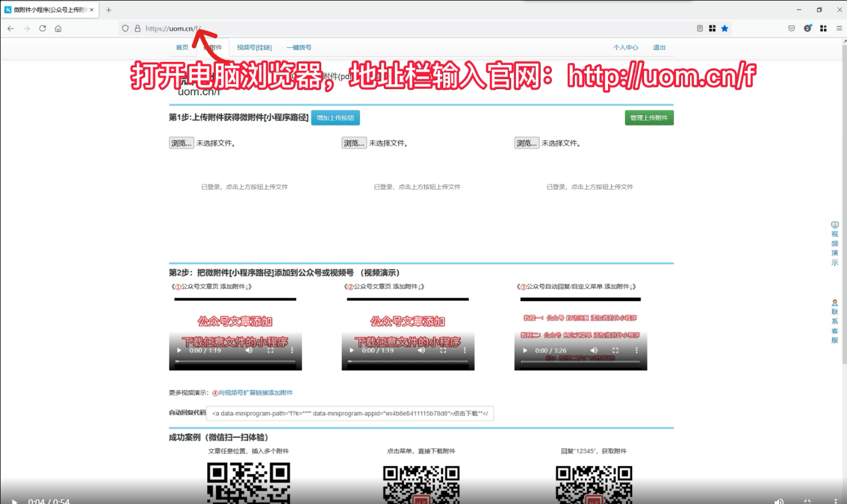Click heading 成功案例（微信扫一扫体验）
847x504 pixels.
click(x=218, y=437)
